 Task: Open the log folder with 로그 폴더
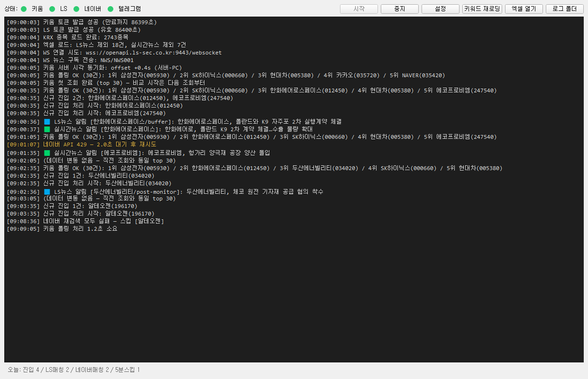pos(565,9)
